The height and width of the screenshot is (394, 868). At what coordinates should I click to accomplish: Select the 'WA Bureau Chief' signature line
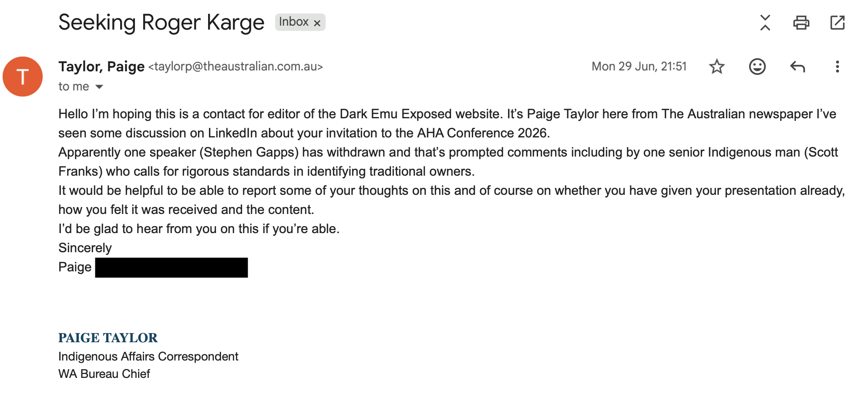coord(104,374)
